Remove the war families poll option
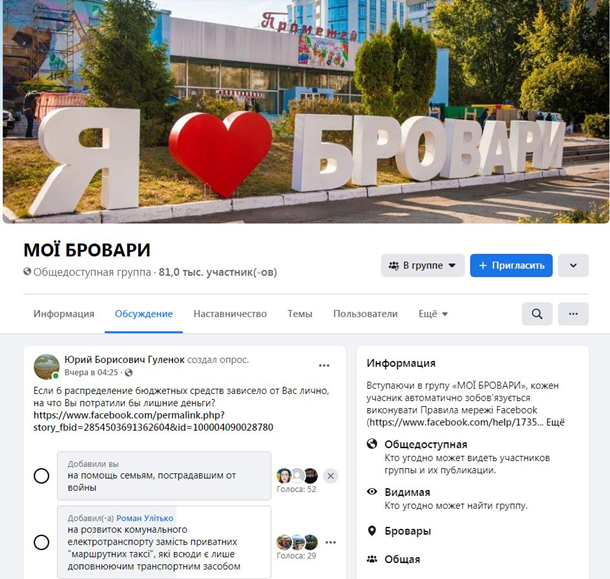 pos(331,475)
